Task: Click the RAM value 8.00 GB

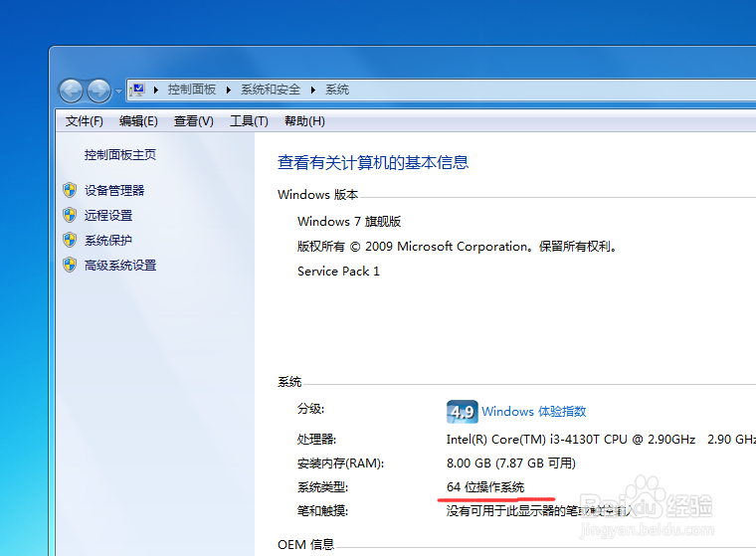Action: tap(511, 463)
